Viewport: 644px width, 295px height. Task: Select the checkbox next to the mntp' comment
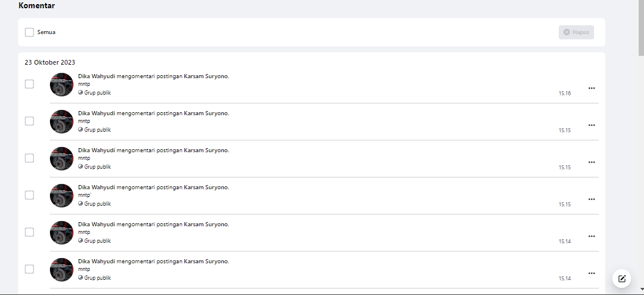(29, 195)
